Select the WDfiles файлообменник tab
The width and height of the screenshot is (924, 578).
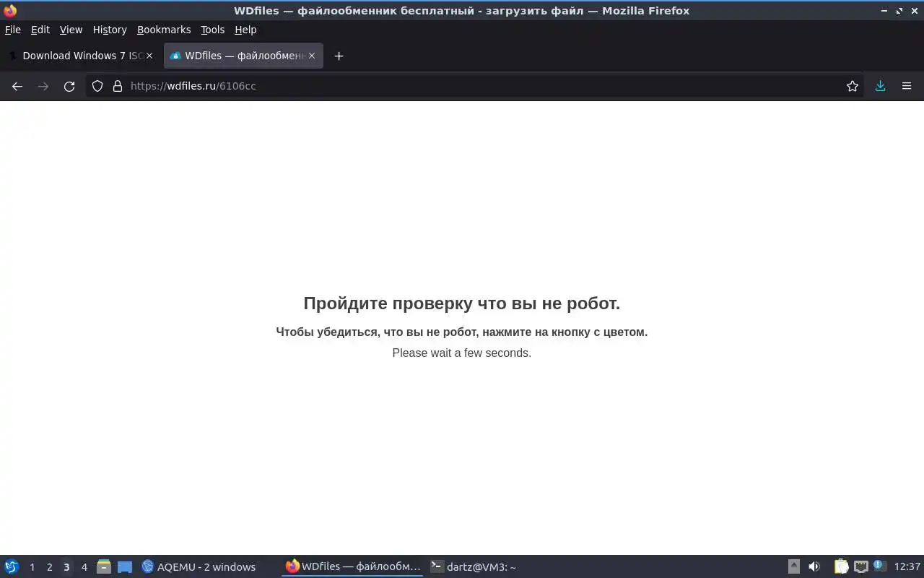tap(243, 56)
